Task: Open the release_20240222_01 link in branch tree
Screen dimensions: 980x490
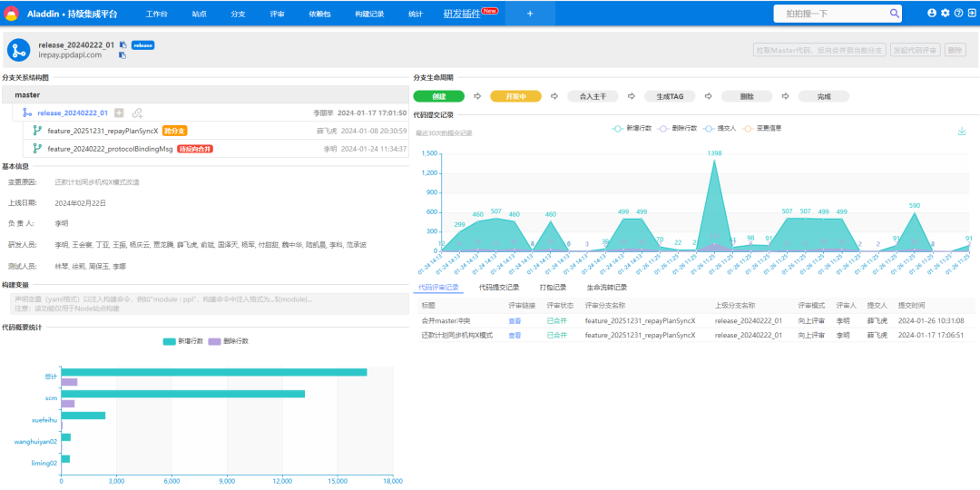Action: coord(73,113)
